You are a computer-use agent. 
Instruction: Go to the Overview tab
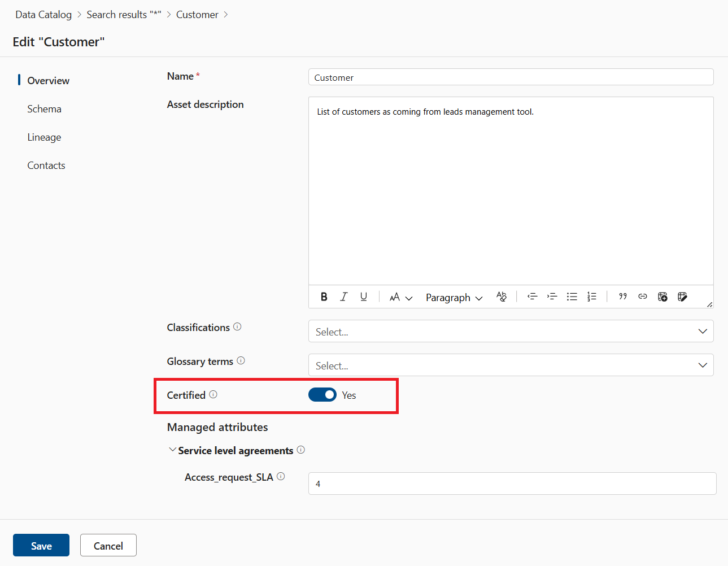coord(49,81)
